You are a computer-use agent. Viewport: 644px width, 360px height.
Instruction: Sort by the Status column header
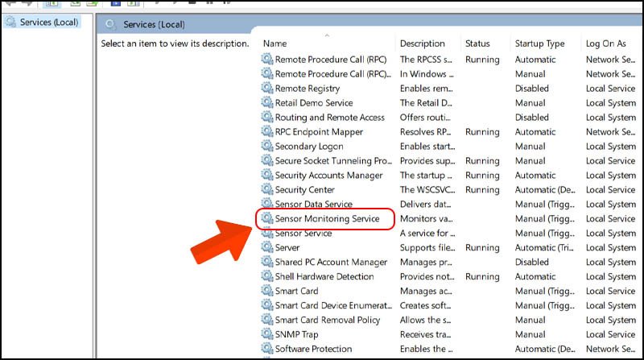[x=477, y=43]
